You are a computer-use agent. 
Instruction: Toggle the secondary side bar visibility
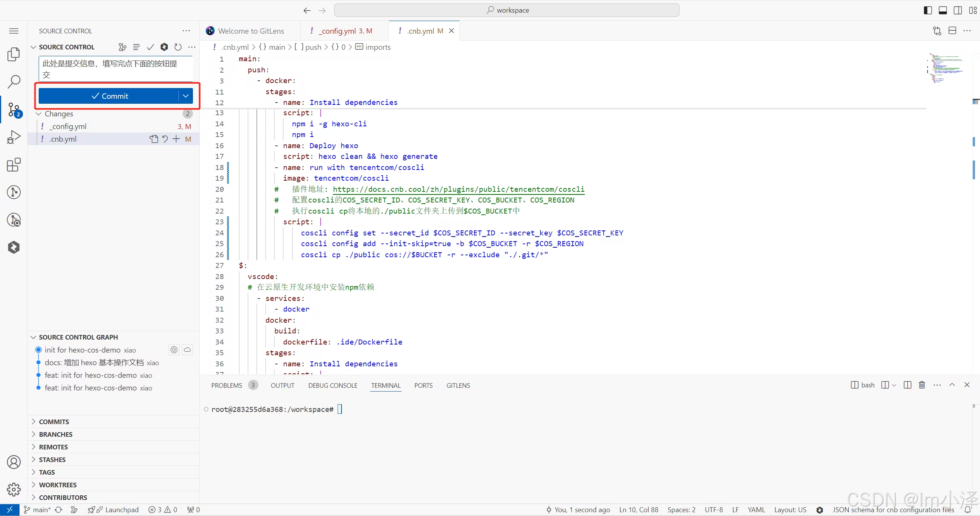(x=958, y=10)
